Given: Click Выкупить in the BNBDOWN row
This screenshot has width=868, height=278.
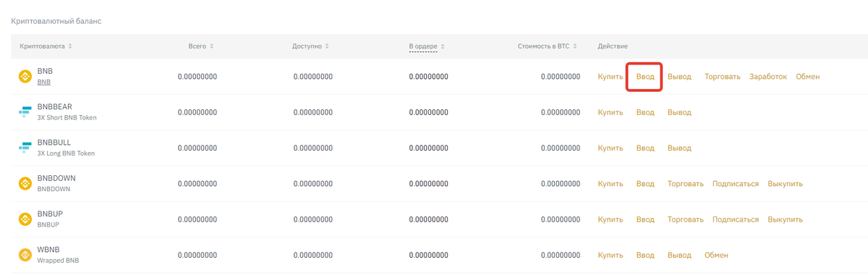Looking at the screenshot, I should (x=786, y=183).
